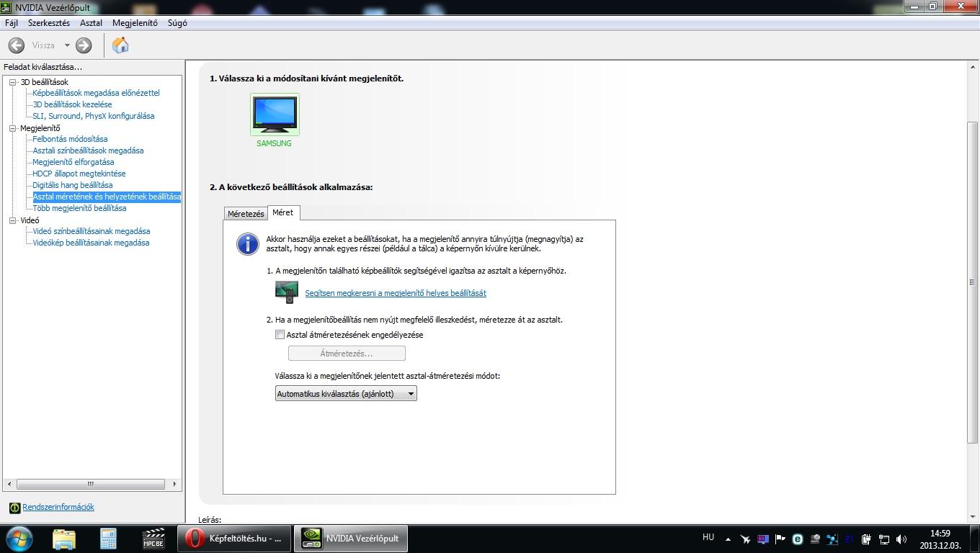The width and height of the screenshot is (980, 553).
Task: Select Képbeállítások megadása előnézettel
Action: coord(96,93)
